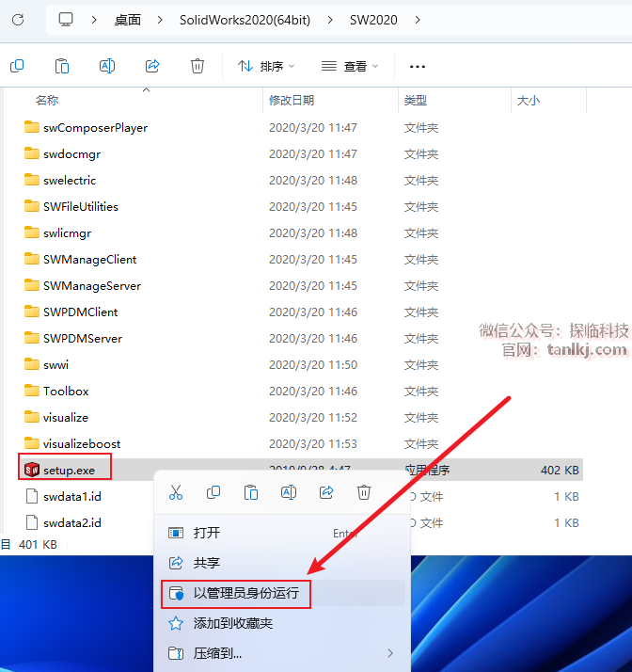
Task: Click the 2020/3/20 11:53 date cell
Action: (x=313, y=443)
